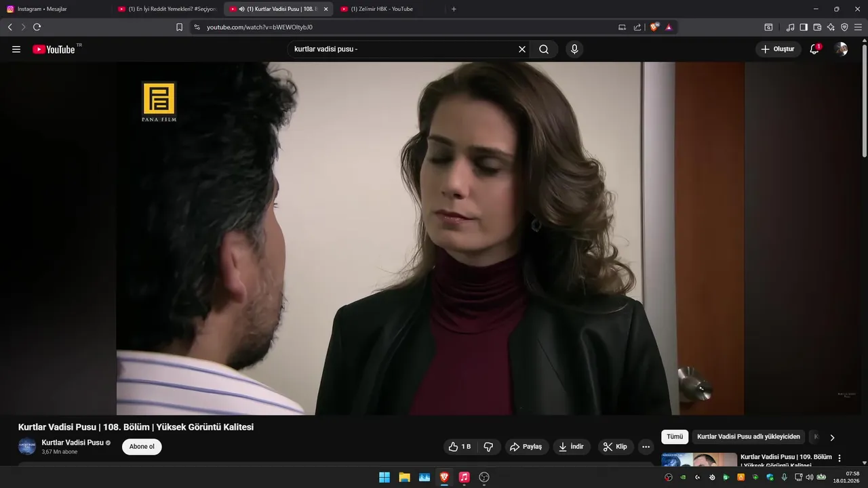This screenshot has height=488, width=868.
Task: Click the video player to pause
Action: click(x=431, y=238)
